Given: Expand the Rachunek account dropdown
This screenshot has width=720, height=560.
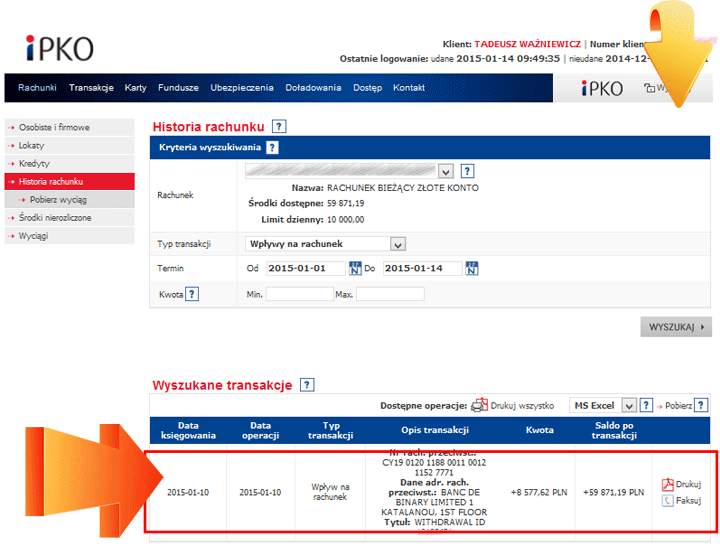Looking at the screenshot, I should (x=446, y=170).
